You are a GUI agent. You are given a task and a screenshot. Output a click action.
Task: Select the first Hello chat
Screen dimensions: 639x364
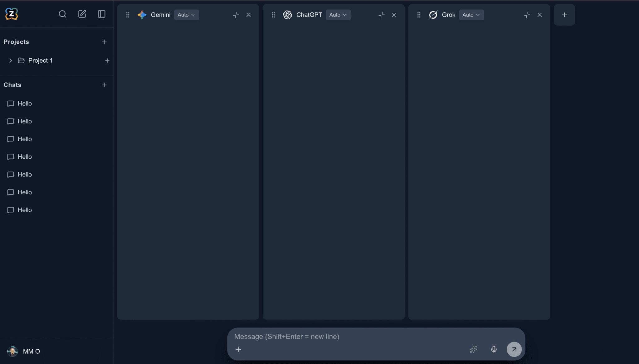point(25,103)
